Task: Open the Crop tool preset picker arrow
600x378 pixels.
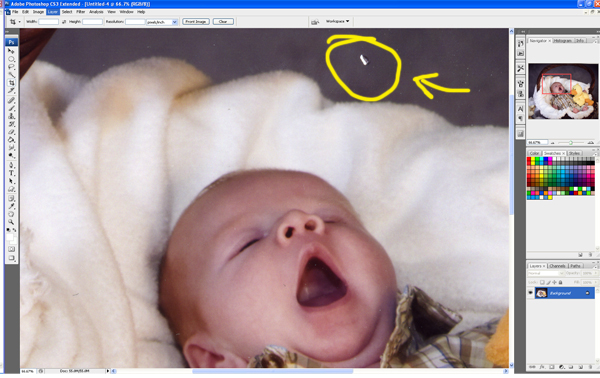Action: pos(20,22)
